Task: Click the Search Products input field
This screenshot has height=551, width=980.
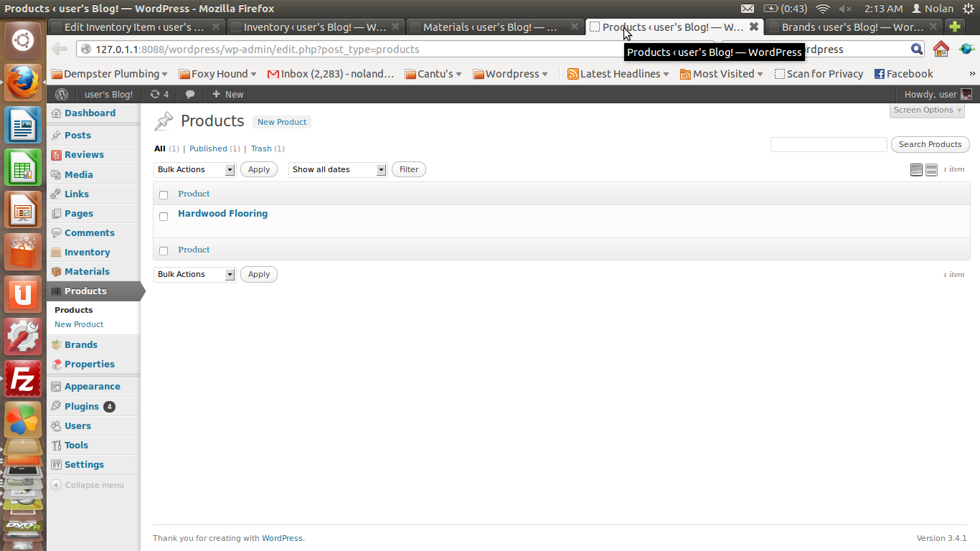Action: click(x=829, y=144)
